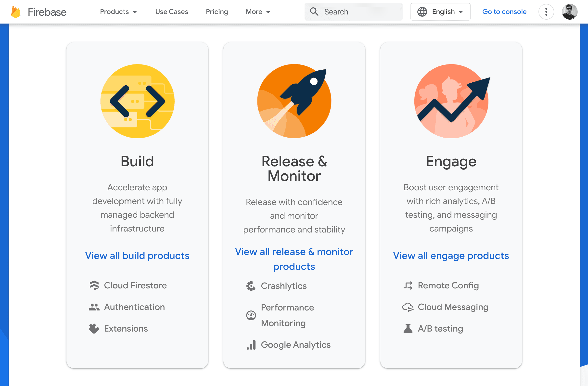Select the Performance Monitoring gauge icon

[251, 315]
